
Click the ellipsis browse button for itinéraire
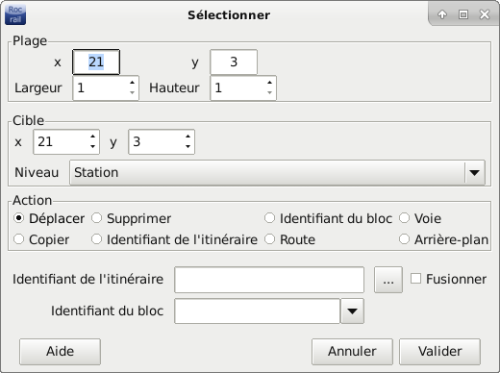click(388, 279)
